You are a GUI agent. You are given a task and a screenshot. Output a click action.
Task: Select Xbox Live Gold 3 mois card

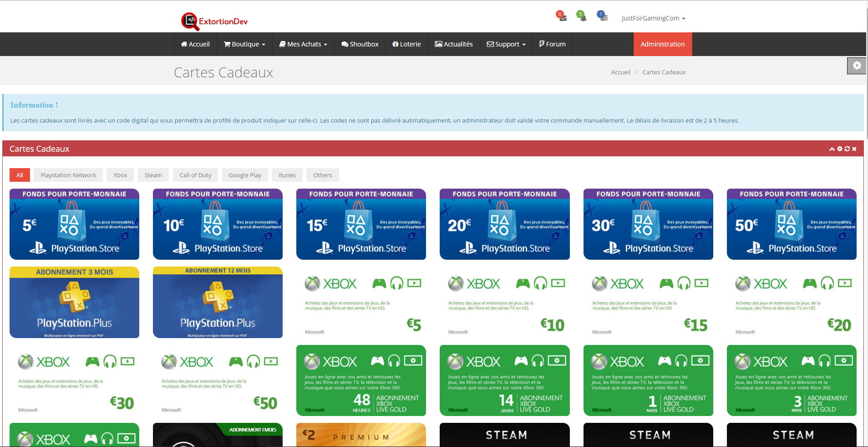pyautogui.click(x=792, y=380)
